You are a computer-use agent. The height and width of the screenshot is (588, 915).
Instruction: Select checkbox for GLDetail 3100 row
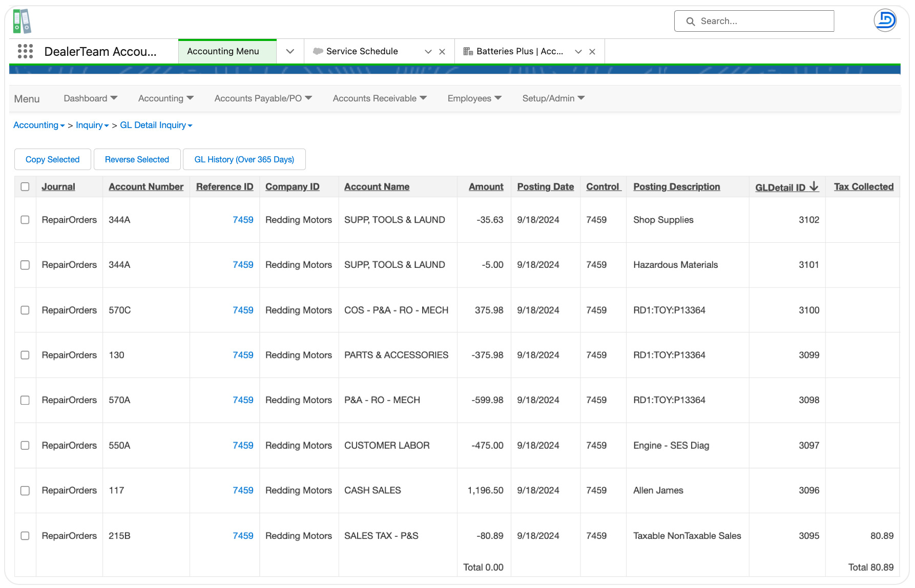coord(25,310)
